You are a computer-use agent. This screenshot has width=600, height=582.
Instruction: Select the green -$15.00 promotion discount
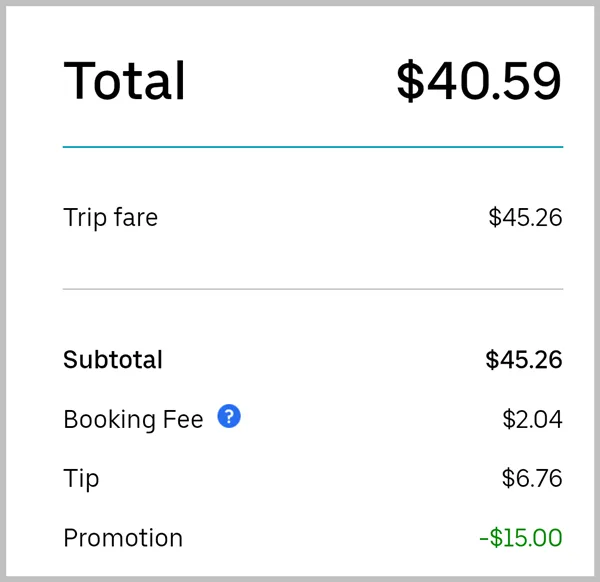[x=521, y=538]
